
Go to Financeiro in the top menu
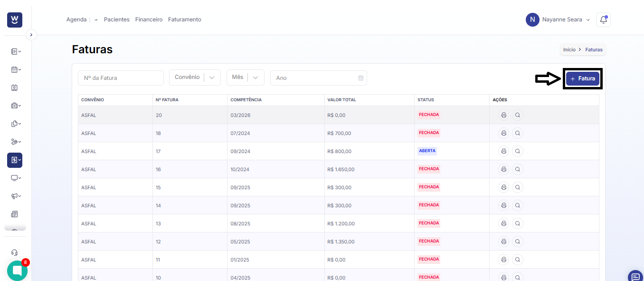pos(149,19)
